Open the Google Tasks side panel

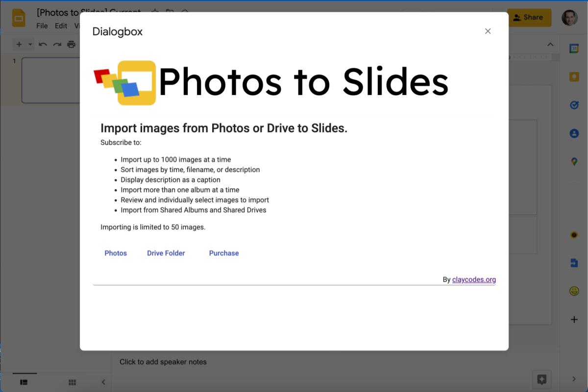pyautogui.click(x=574, y=105)
